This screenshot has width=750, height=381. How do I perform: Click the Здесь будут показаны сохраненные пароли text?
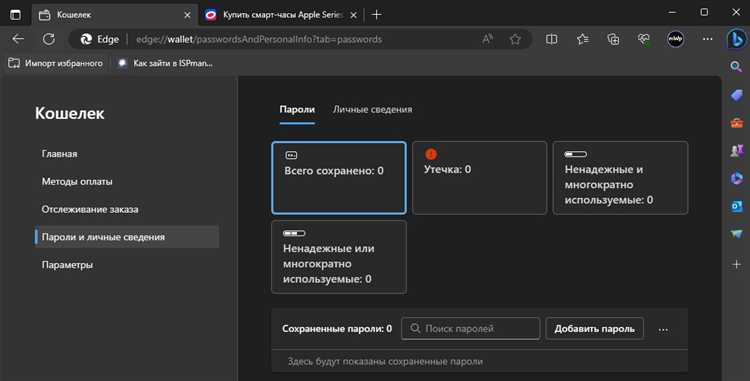tap(385, 361)
